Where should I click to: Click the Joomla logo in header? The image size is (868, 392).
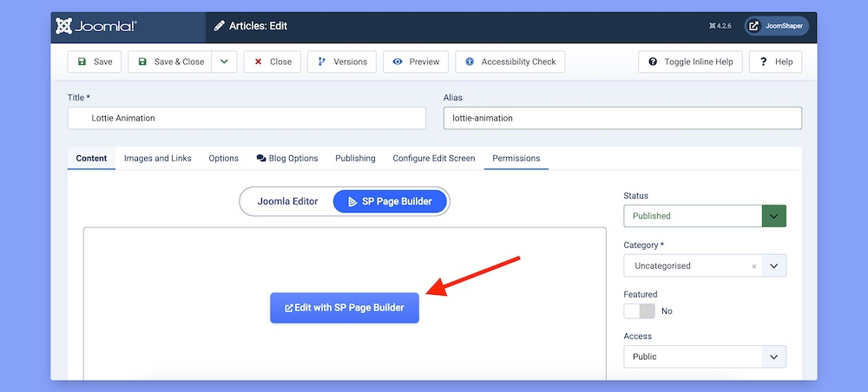[95, 26]
